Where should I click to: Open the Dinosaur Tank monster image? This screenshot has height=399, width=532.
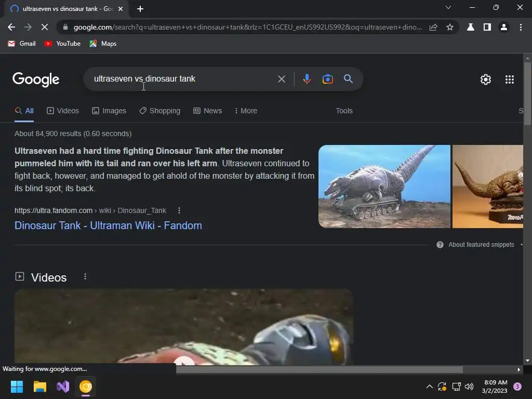tap(384, 187)
